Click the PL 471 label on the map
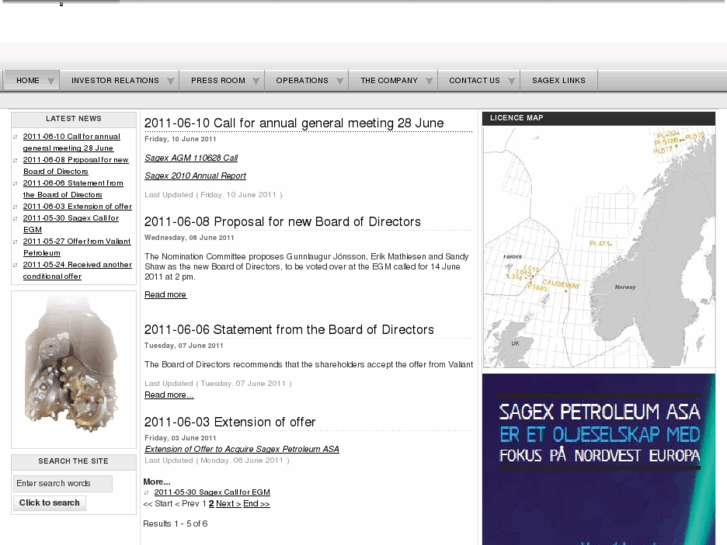The width and height of the screenshot is (727, 545). point(600,244)
